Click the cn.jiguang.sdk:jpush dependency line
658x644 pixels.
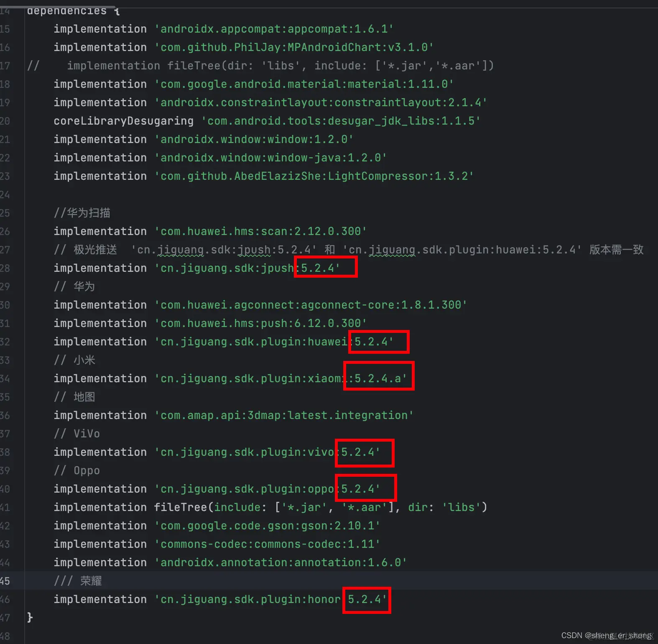(197, 268)
